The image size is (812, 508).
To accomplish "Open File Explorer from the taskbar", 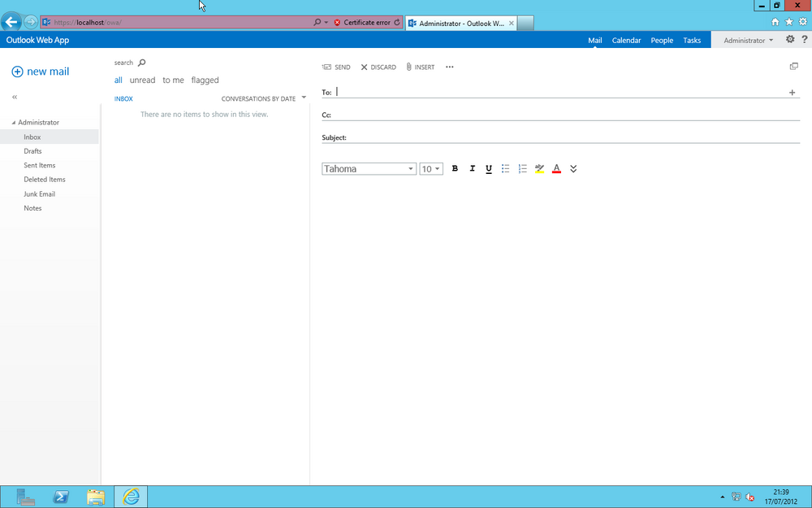I will [x=96, y=497].
